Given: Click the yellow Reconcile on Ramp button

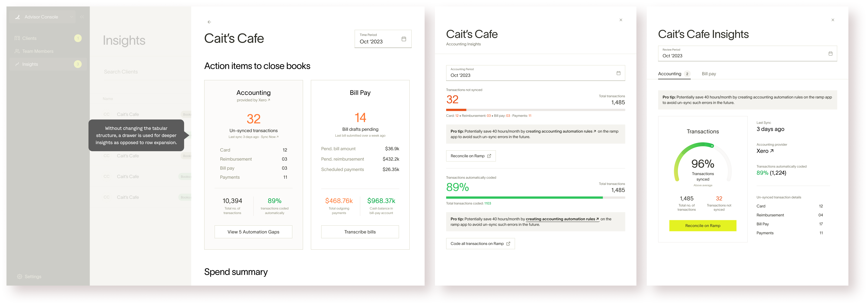Looking at the screenshot, I should 703,226.
